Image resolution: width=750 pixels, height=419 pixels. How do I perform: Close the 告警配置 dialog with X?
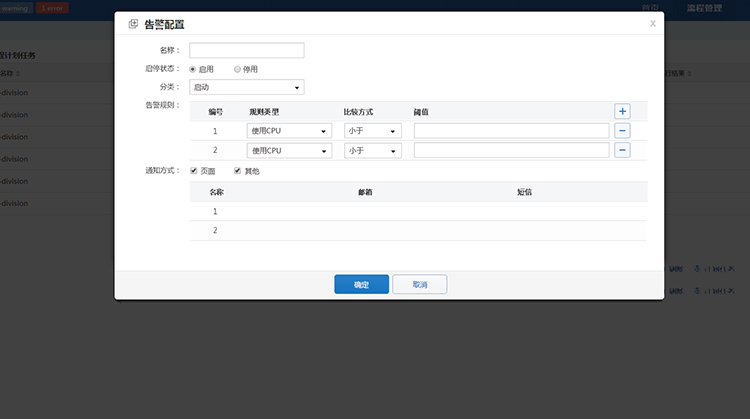(653, 23)
